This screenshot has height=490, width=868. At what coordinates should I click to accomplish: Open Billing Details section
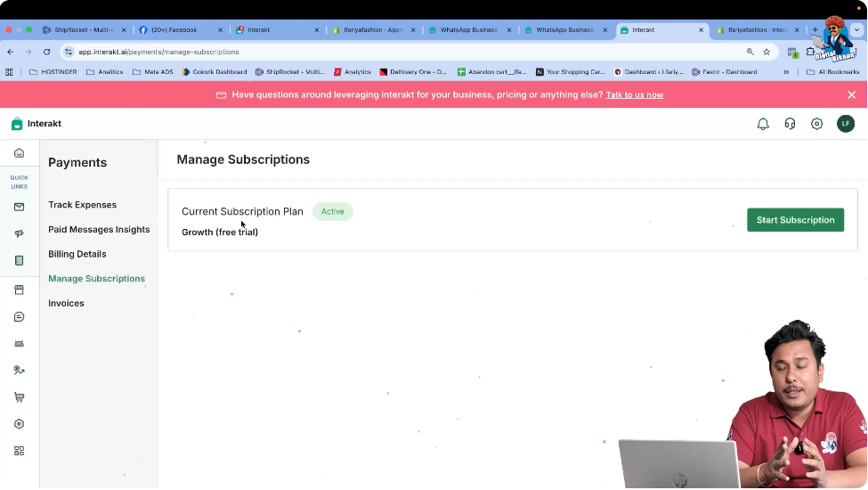point(77,254)
